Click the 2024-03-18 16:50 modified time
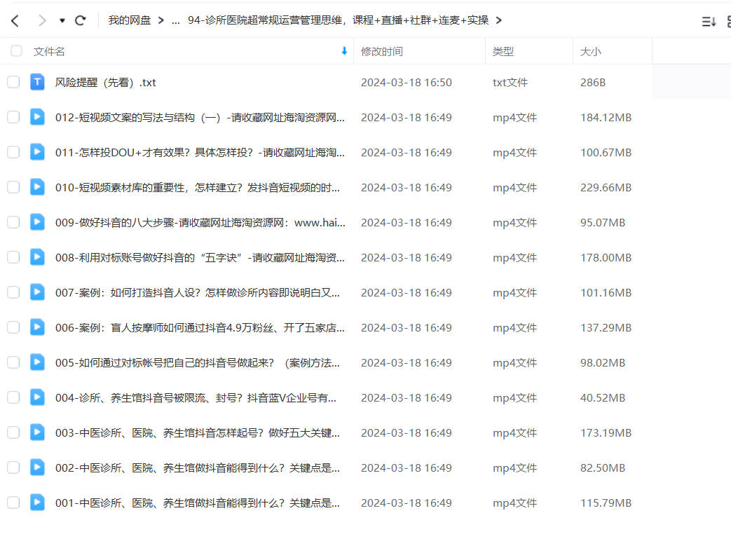This screenshot has width=731, height=560. point(407,83)
